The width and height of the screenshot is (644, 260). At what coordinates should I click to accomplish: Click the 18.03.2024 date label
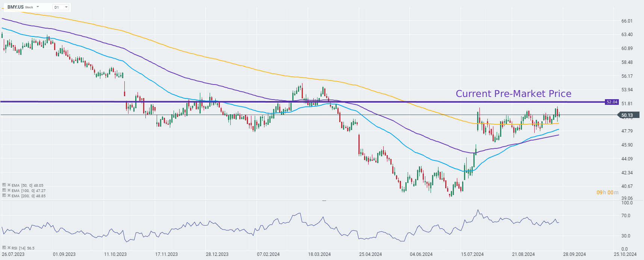tap(319, 254)
